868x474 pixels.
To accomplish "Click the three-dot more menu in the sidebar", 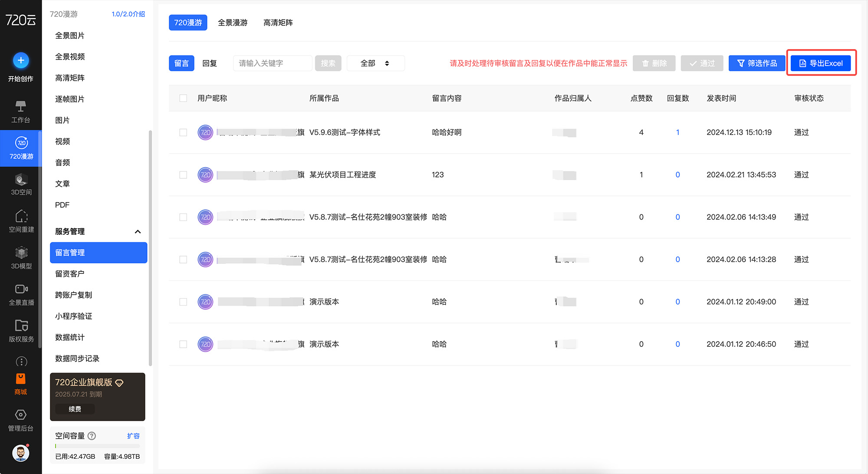I will [21, 361].
